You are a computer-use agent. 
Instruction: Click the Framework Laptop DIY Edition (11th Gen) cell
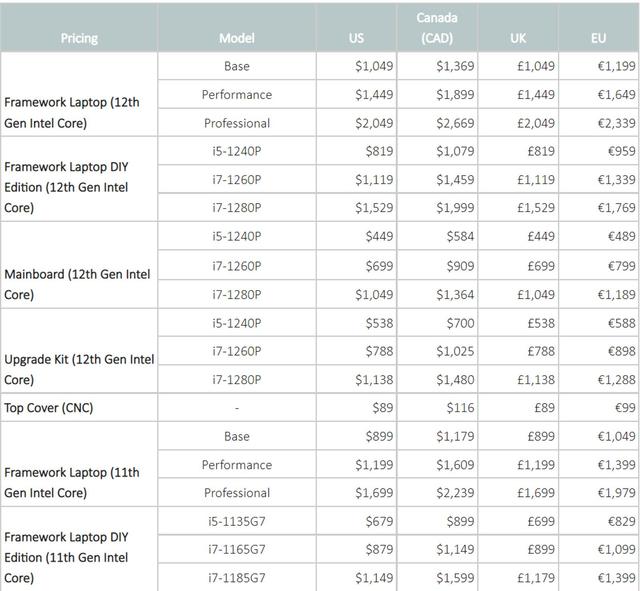click(x=79, y=549)
